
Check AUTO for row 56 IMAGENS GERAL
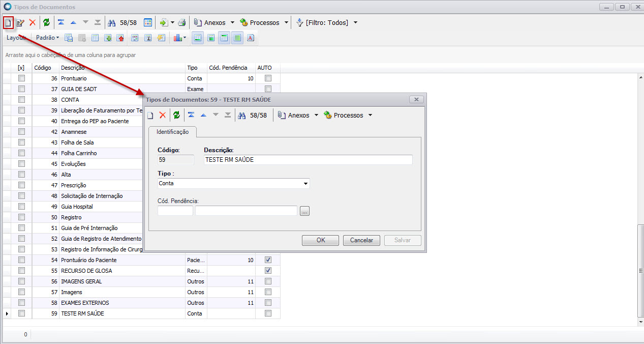pos(268,281)
